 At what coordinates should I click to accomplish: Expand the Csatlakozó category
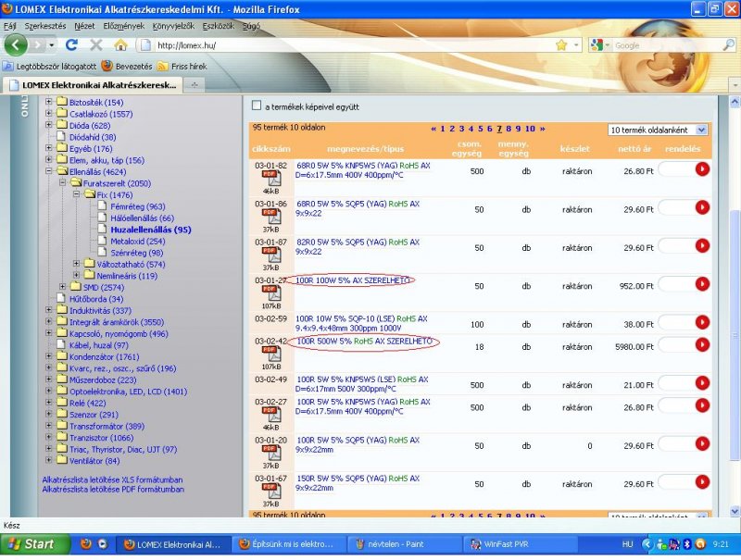coord(49,113)
